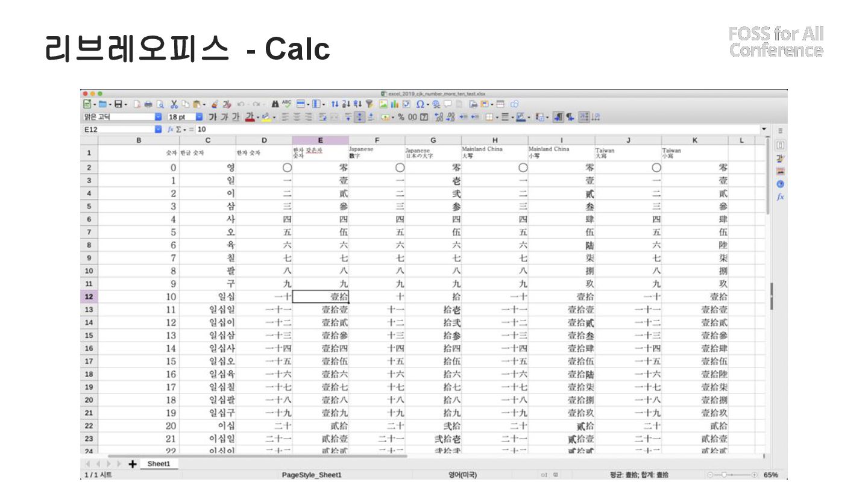
Task: Select the Sheet1 tab
Action: point(159,464)
